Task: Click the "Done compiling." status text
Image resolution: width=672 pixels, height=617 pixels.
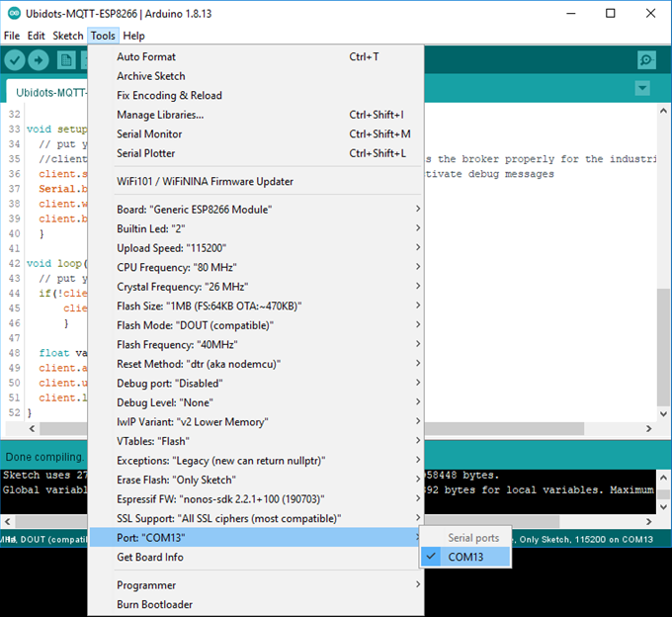Action: [x=44, y=457]
